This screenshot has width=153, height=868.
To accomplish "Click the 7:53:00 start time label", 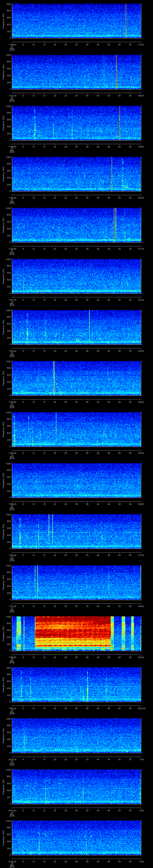I will (x=12, y=402).
